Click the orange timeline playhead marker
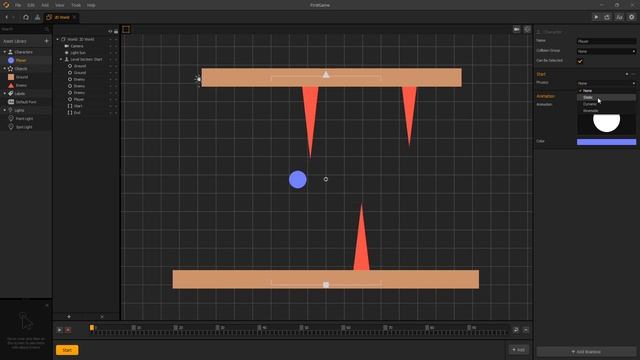Viewport: 640px width, 360px height. click(92, 327)
